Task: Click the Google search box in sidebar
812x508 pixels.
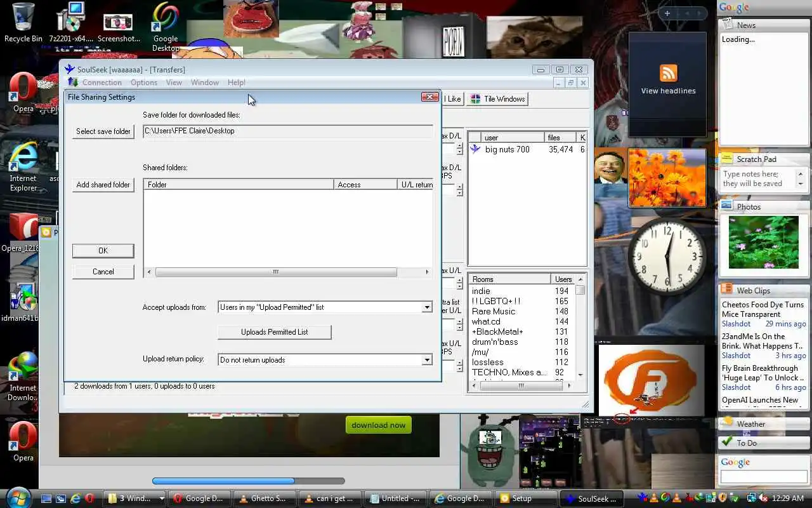Action: (763, 477)
